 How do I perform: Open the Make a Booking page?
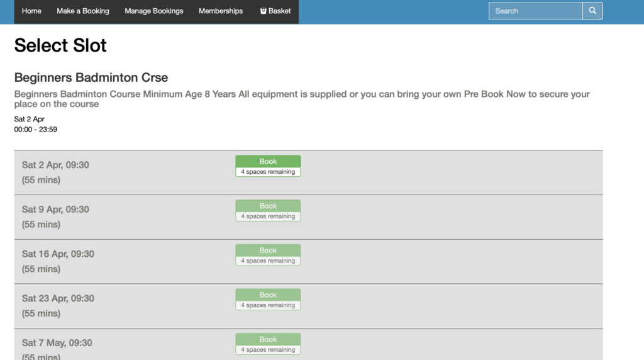click(x=83, y=11)
